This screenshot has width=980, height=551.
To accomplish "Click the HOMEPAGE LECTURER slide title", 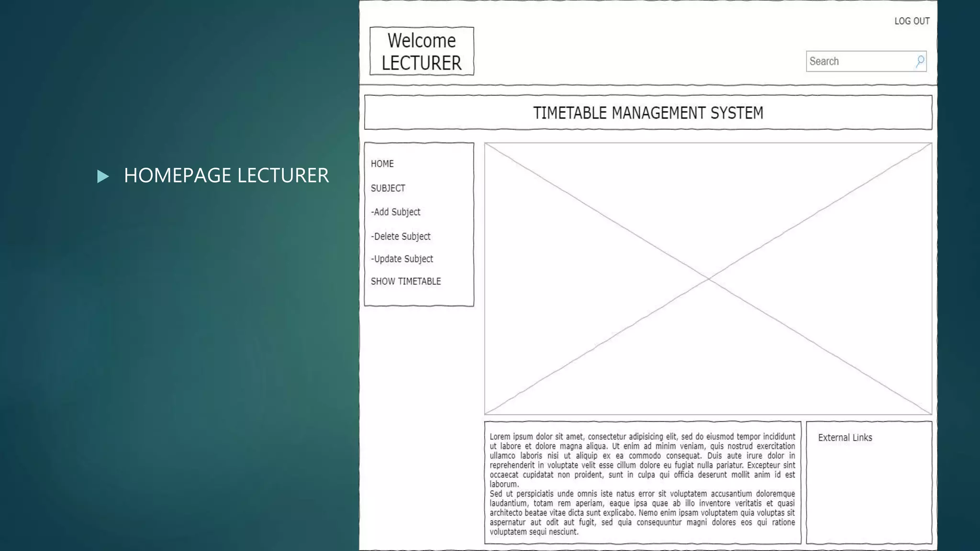I will 226,176.
